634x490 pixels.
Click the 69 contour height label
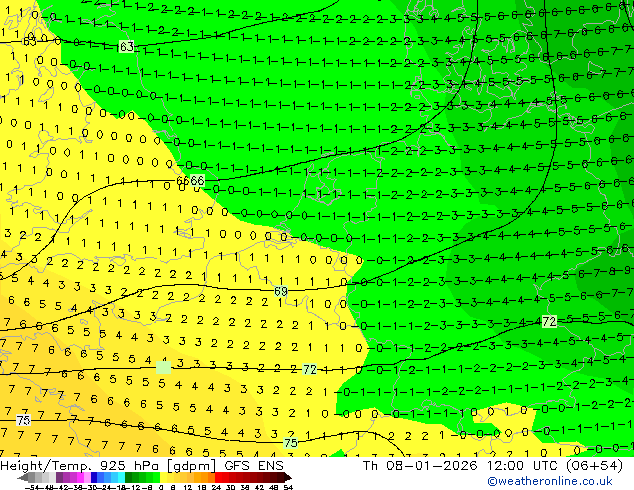(281, 291)
